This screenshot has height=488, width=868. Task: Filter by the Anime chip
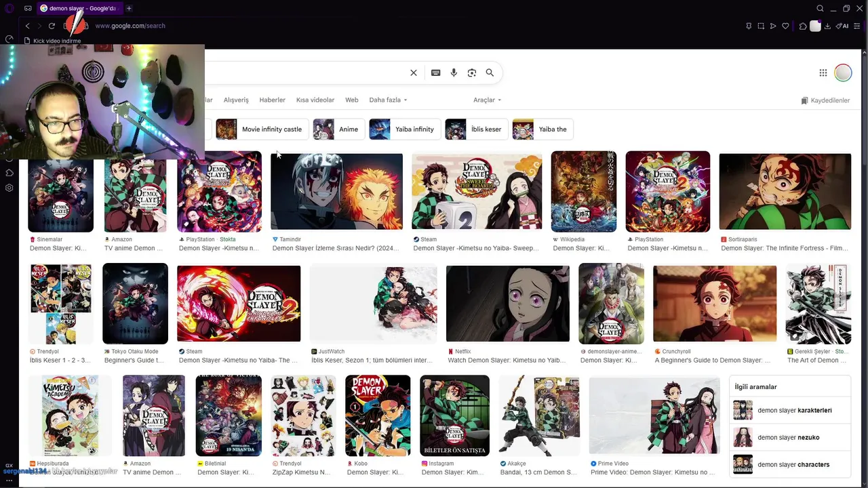[339, 129]
